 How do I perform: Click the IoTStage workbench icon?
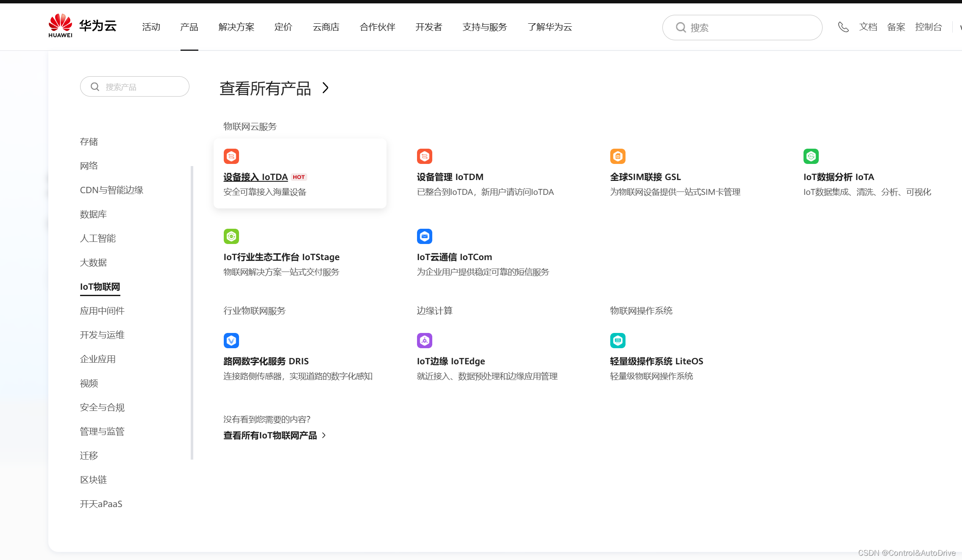231,236
